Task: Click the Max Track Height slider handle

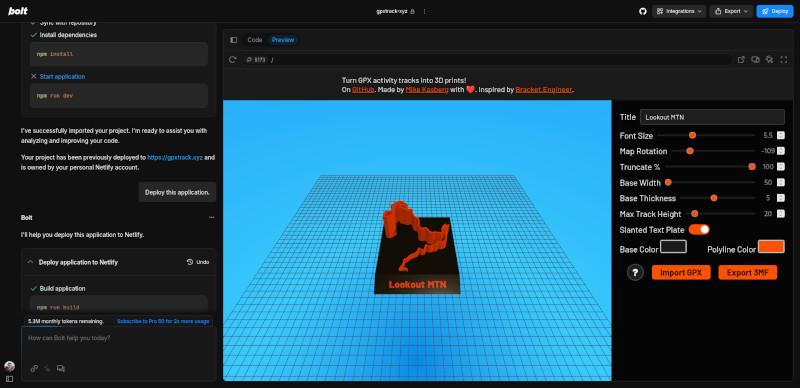Action: coord(694,214)
